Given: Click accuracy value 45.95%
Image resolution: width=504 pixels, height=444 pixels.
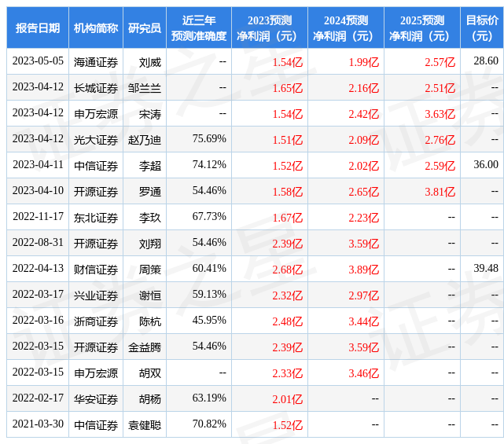Looking at the screenshot, I should click(x=209, y=321).
